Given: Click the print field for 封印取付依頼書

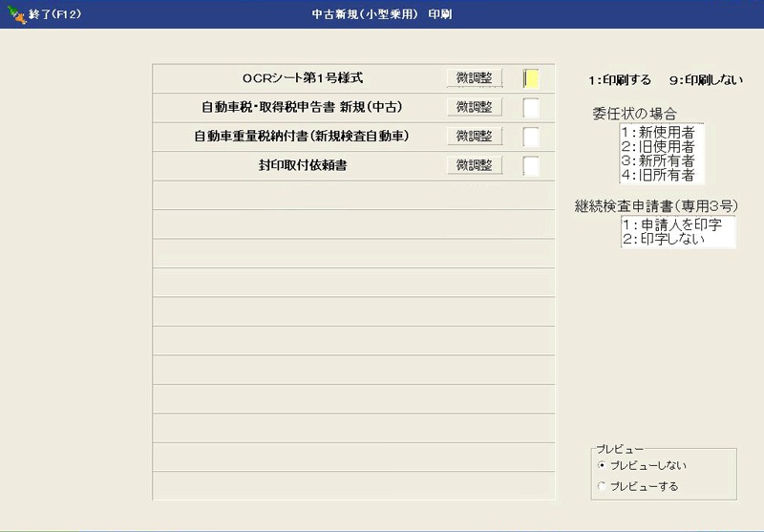Looking at the screenshot, I should click(x=531, y=166).
